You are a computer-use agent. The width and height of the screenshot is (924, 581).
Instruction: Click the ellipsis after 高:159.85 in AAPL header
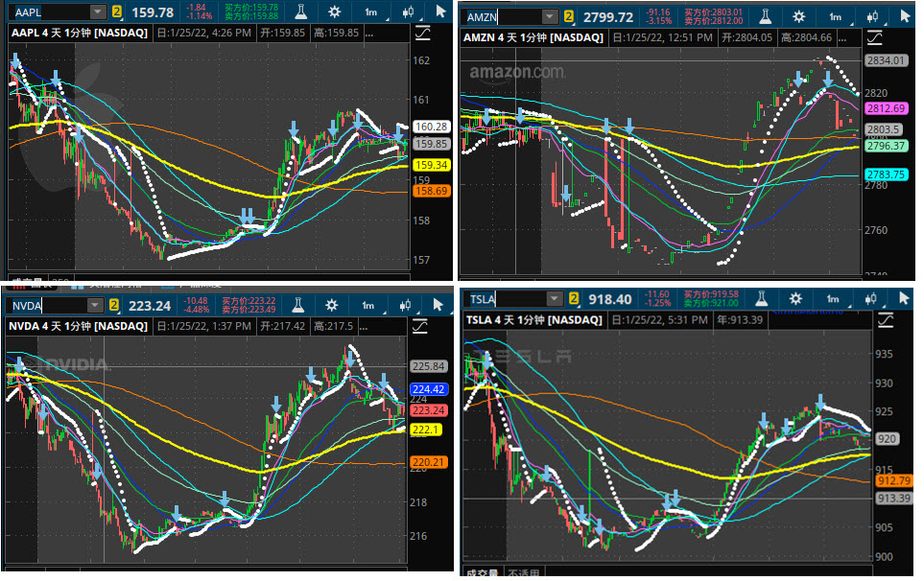368,35
